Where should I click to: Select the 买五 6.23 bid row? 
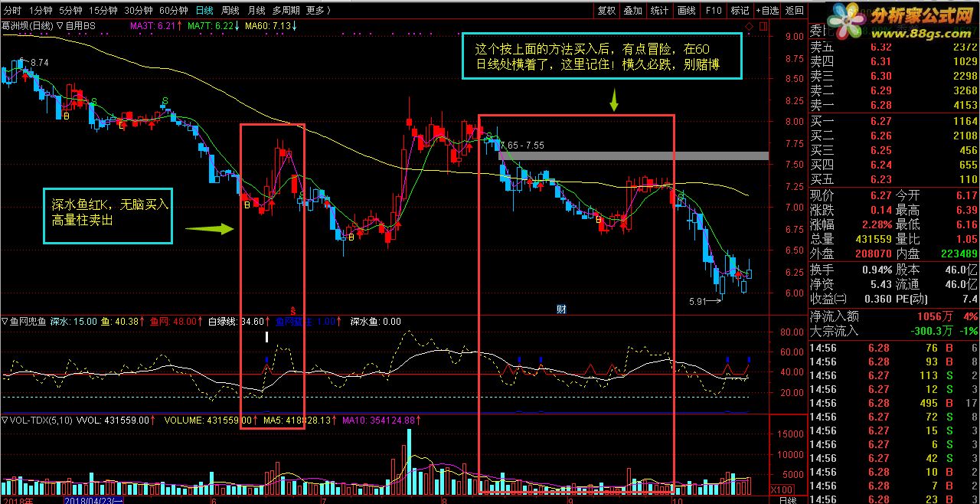point(893,179)
